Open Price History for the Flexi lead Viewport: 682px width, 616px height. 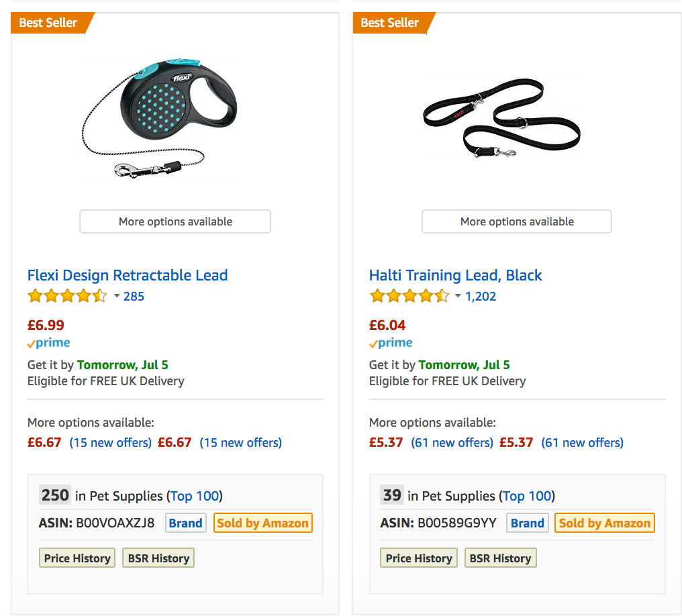coord(77,557)
